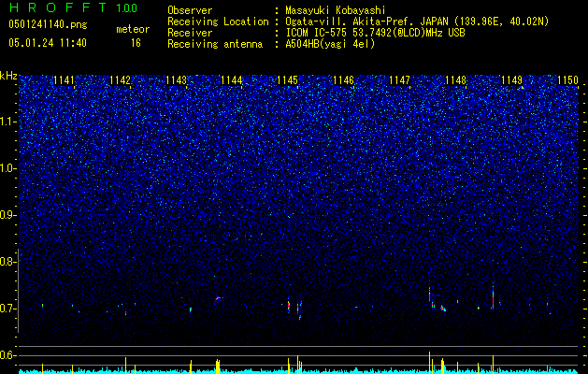588x374 pixels.
Task: Click the vertical gray frequency range bar at left
Action: (19, 291)
